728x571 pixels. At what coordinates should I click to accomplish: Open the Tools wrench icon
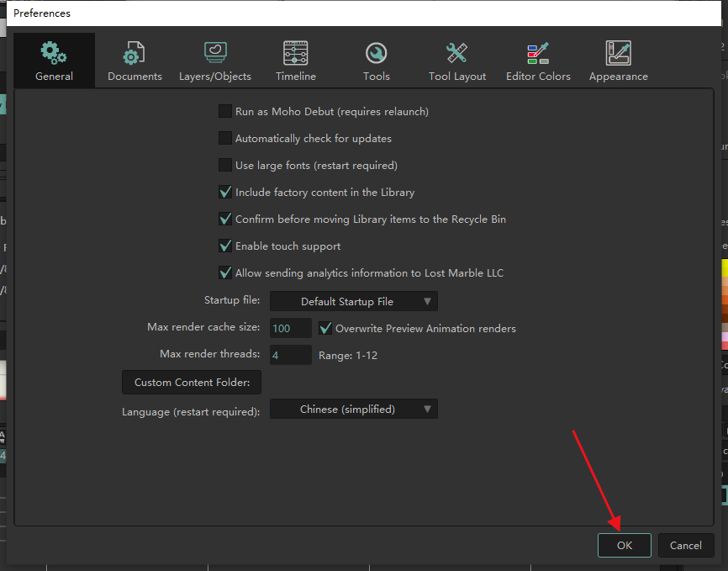tap(377, 54)
